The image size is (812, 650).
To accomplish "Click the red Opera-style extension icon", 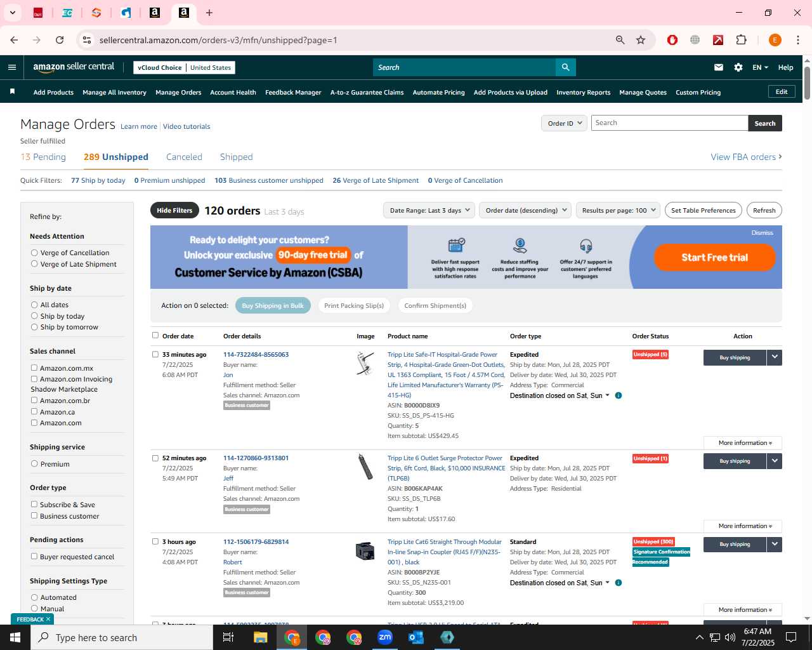I will [672, 40].
